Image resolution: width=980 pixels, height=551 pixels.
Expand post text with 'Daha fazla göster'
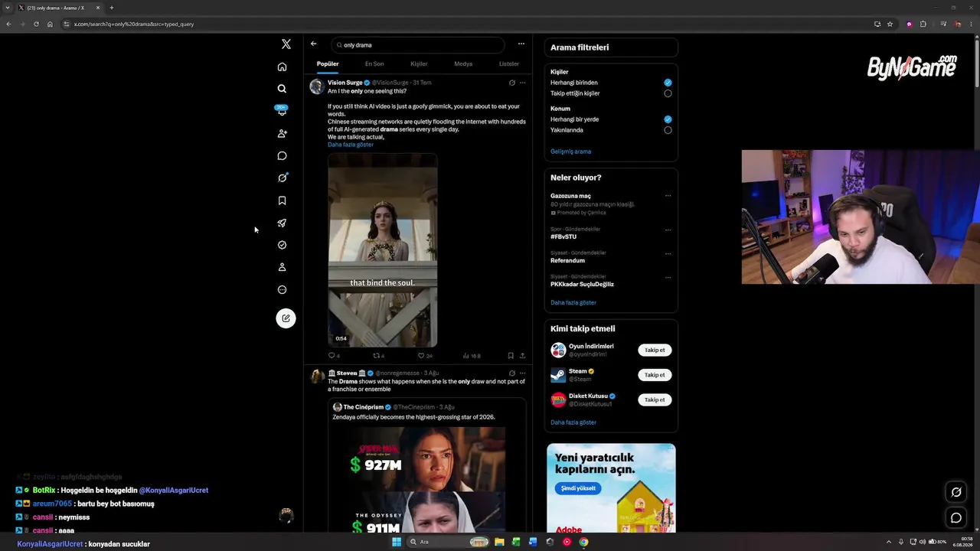point(351,145)
